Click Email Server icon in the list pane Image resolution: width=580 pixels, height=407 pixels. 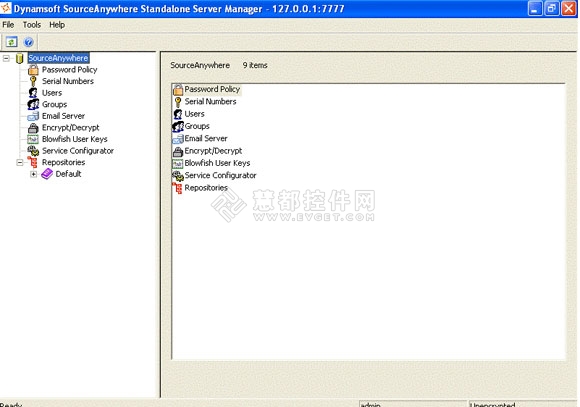[x=178, y=139]
